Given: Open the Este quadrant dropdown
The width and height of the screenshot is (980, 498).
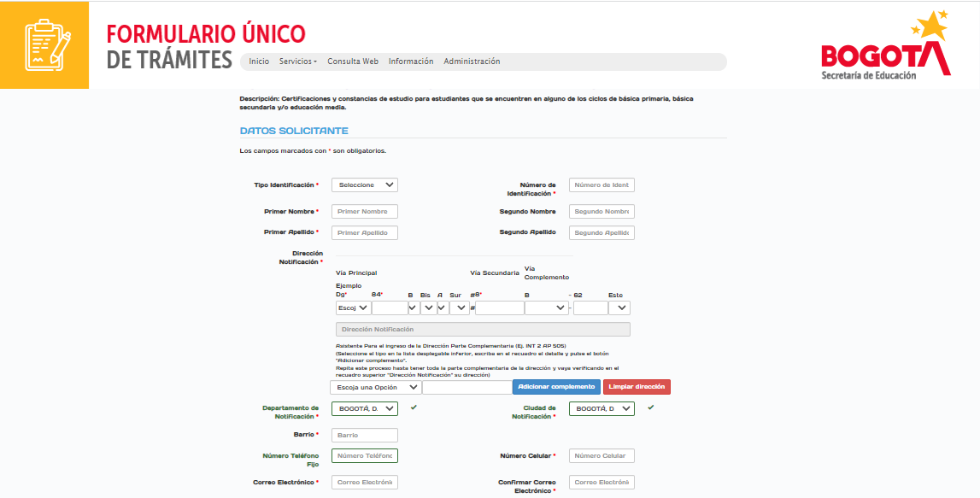Looking at the screenshot, I should coord(619,308).
